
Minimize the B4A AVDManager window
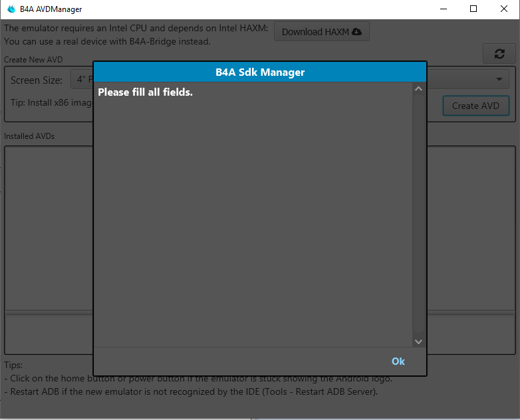click(444, 9)
